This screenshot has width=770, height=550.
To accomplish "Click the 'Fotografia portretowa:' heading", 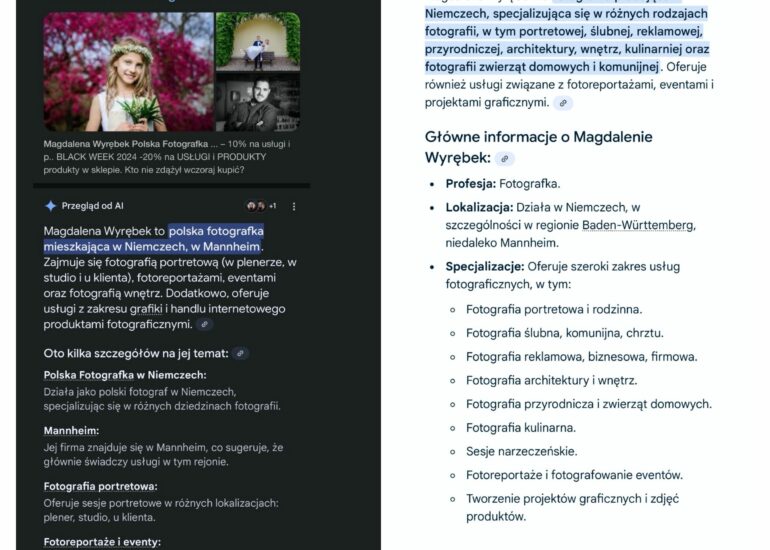I will [x=101, y=486].
